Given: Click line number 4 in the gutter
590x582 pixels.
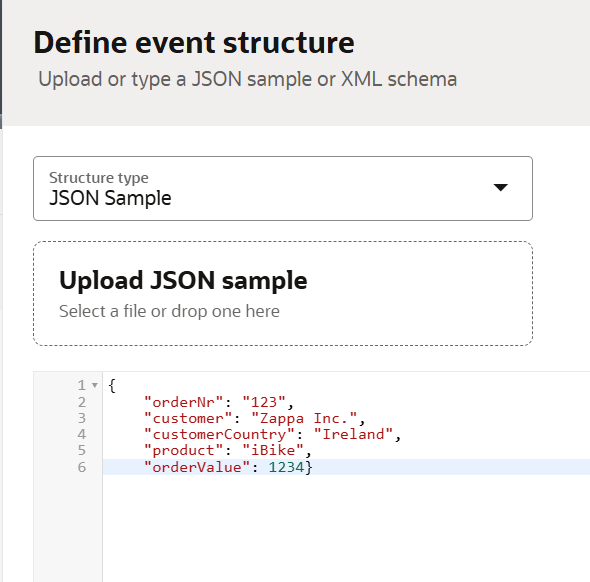Looking at the screenshot, I should (x=82, y=435).
